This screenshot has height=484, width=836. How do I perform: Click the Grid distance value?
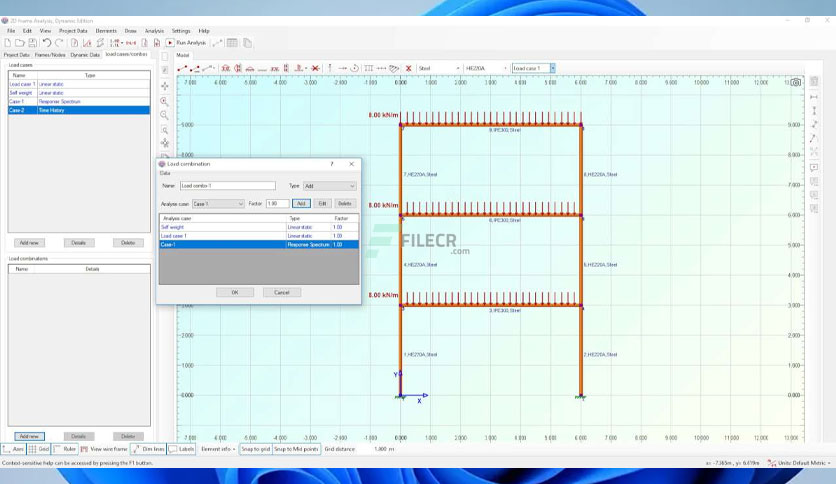(384, 449)
